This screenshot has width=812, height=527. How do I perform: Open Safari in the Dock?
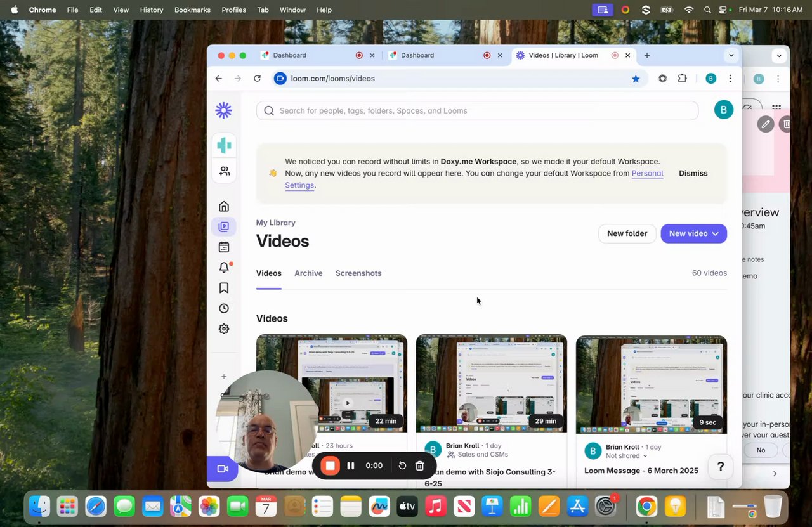96,506
